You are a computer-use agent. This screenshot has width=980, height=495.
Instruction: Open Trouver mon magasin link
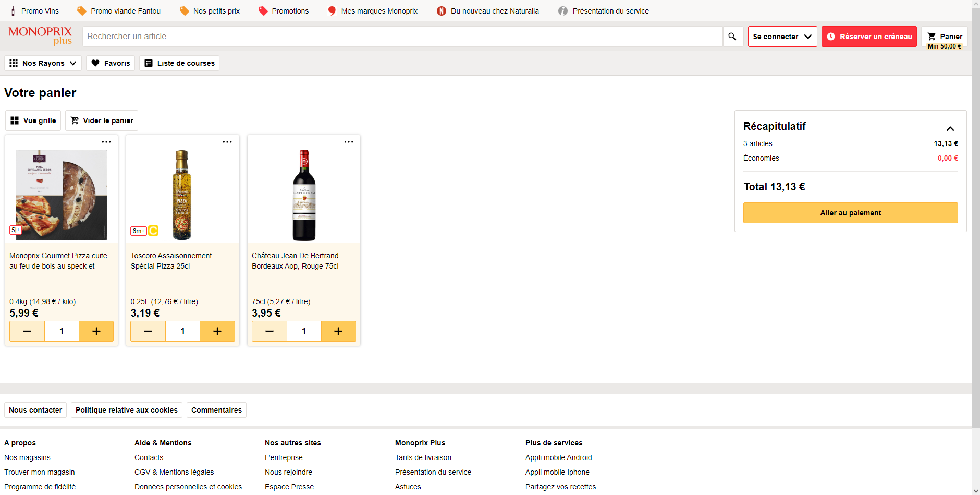[x=40, y=472]
